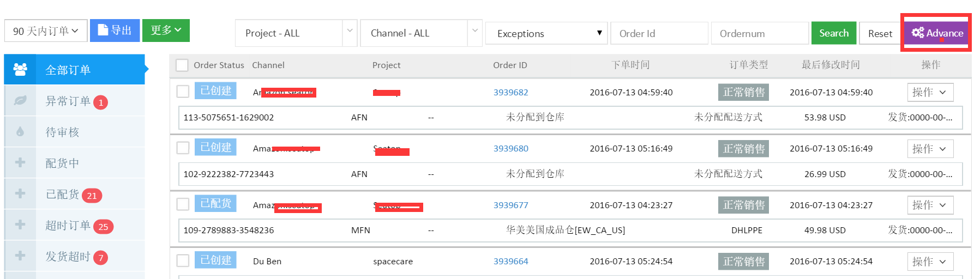Click the file icon on the 导出 button
The height and width of the screenshot is (279, 980).
(x=103, y=30)
